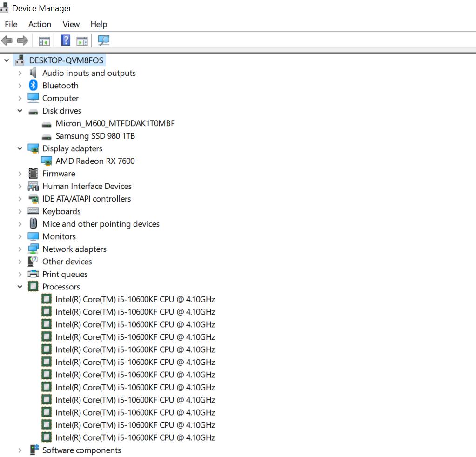Viewport: 476px width, 457px height.
Task: Toggle the console tree pane toolbar icon
Action: pos(44,40)
